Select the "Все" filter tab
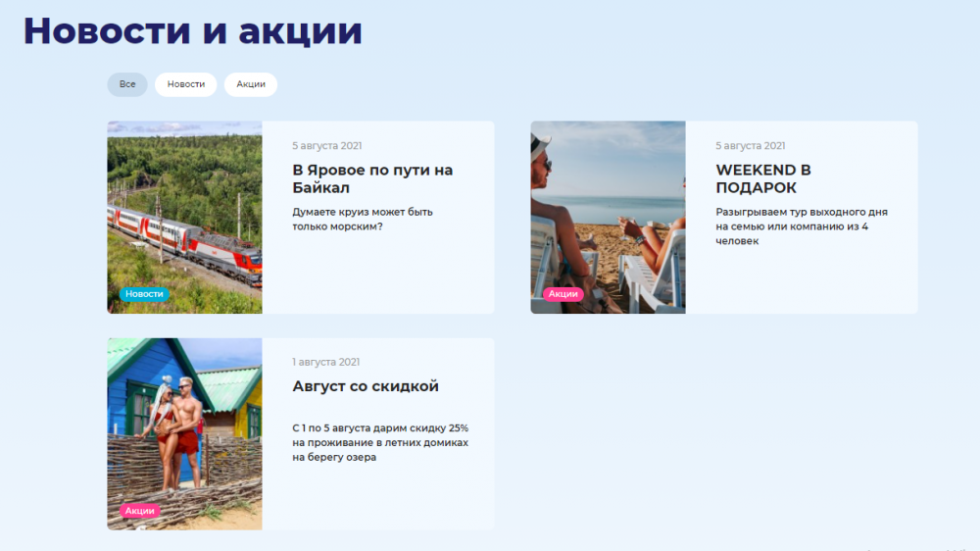The width and height of the screenshot is (980, 551). pyautogui.click(x=127, y=84)
